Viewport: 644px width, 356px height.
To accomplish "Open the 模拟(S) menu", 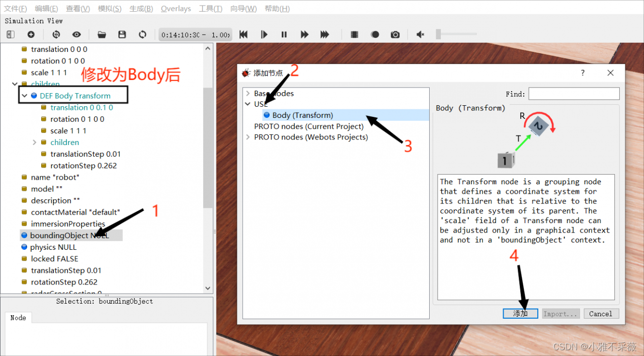I will pos(109,9).
